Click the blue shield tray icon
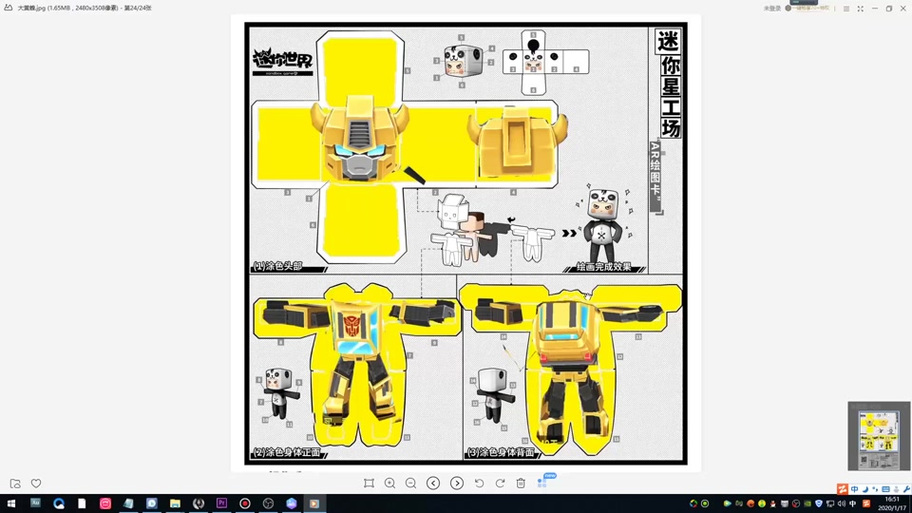Viewport: 912px width, 513px height. click(x=819, y=504)
